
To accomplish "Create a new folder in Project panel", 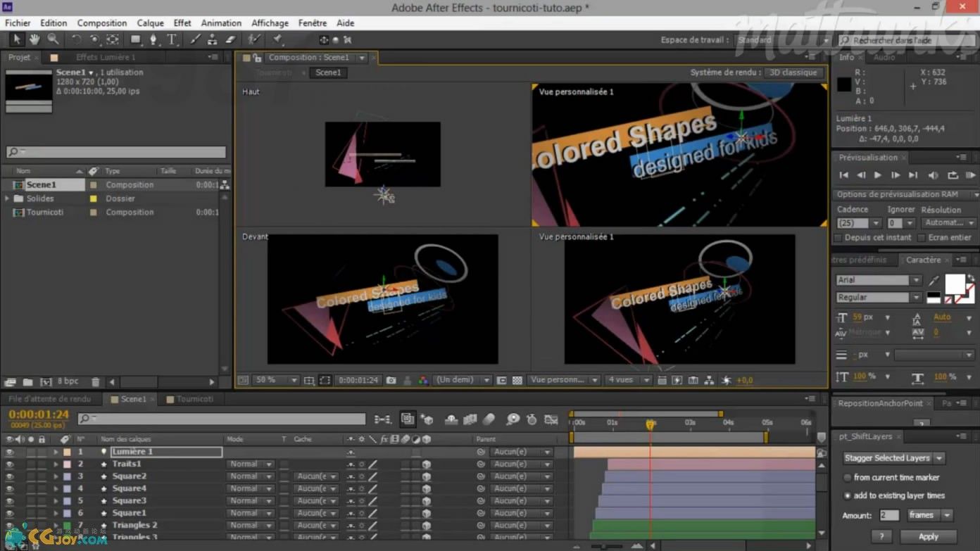I will (x=27, y=382).
